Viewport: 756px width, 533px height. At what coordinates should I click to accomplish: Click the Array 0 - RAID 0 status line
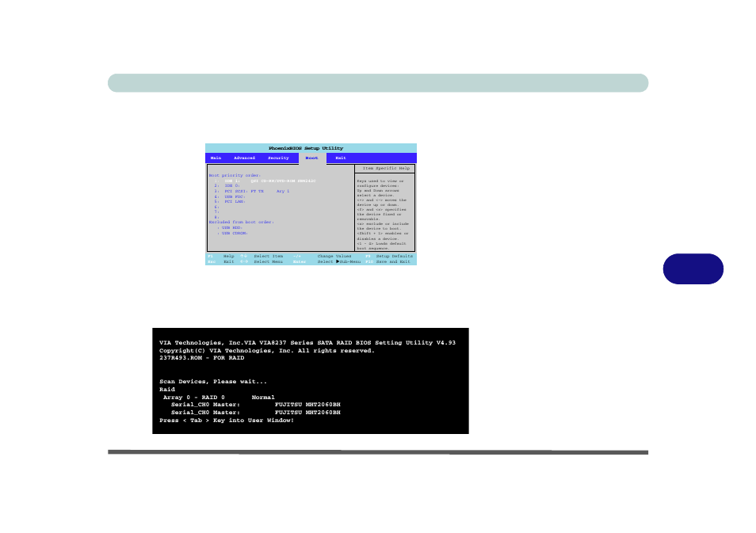pyautogui.click(x=222, y=397)
